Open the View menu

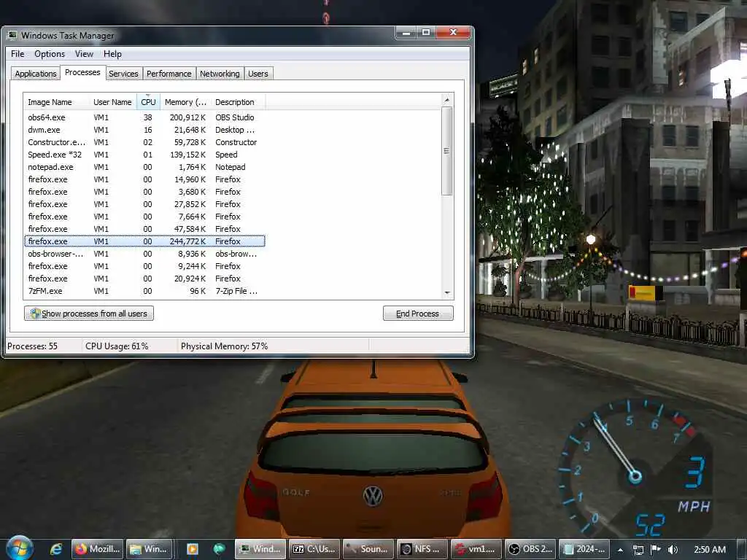click(84, 54)
